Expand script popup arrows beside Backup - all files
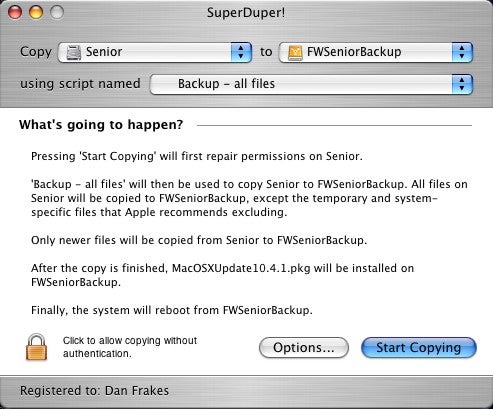The height and width of the screenshot is (409, 493). click(462, 84)
